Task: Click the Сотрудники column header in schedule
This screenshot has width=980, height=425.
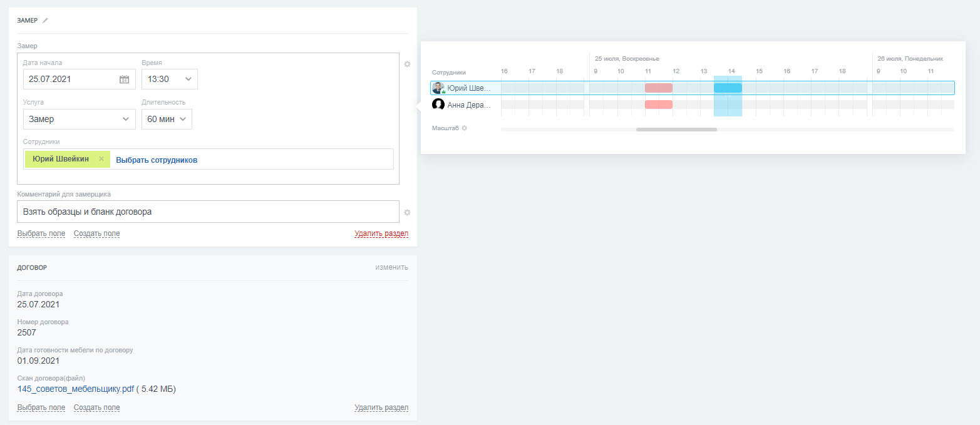Action: (x=449, y=73)
